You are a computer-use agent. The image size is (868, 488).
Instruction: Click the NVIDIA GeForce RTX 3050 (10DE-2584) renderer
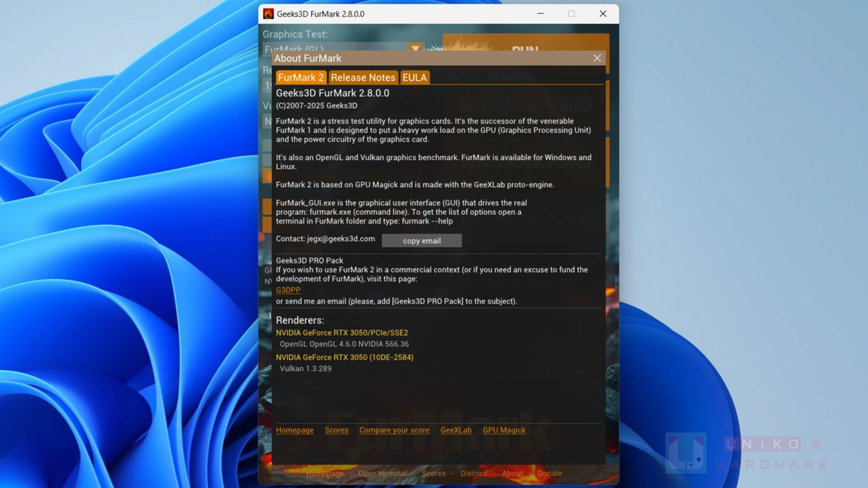(x=344, y=357)
